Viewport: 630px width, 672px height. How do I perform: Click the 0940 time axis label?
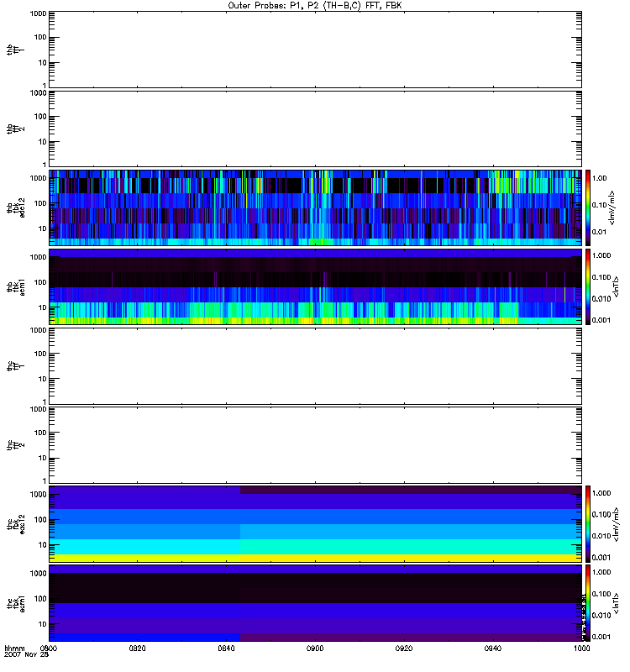tap(493, 648)
